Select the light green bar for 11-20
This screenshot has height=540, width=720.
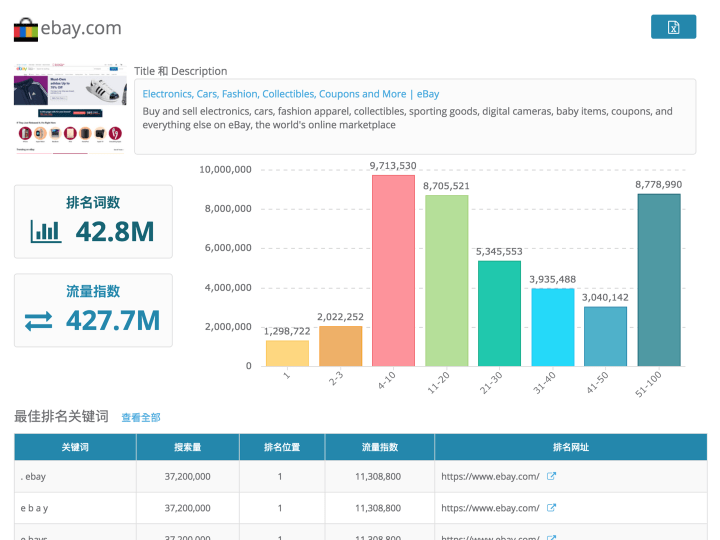(x=447, y=281)
